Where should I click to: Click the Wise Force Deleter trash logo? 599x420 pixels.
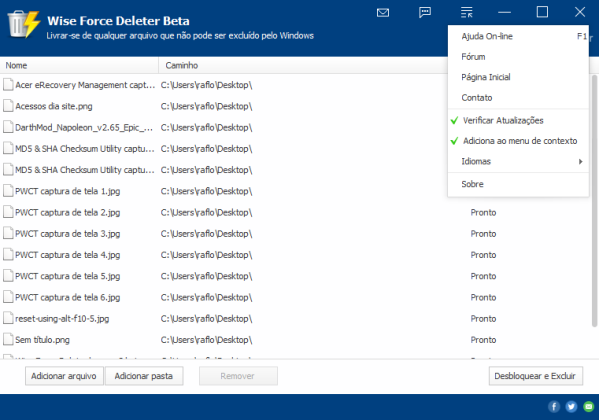coord(24,24)
